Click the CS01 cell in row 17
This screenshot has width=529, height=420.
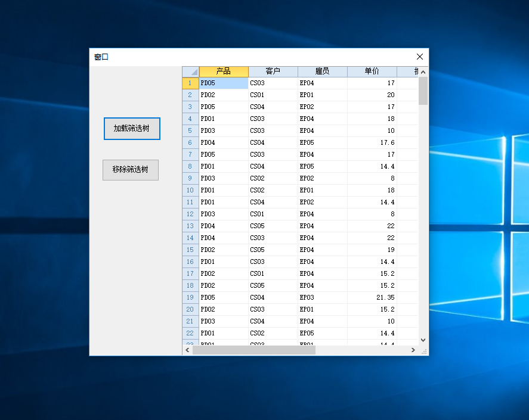273,273
